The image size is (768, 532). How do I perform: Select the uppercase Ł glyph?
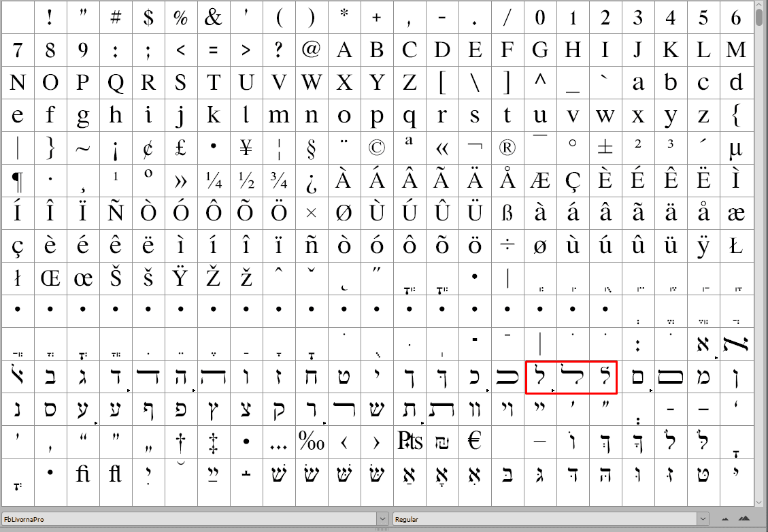[x=736, y=246]
